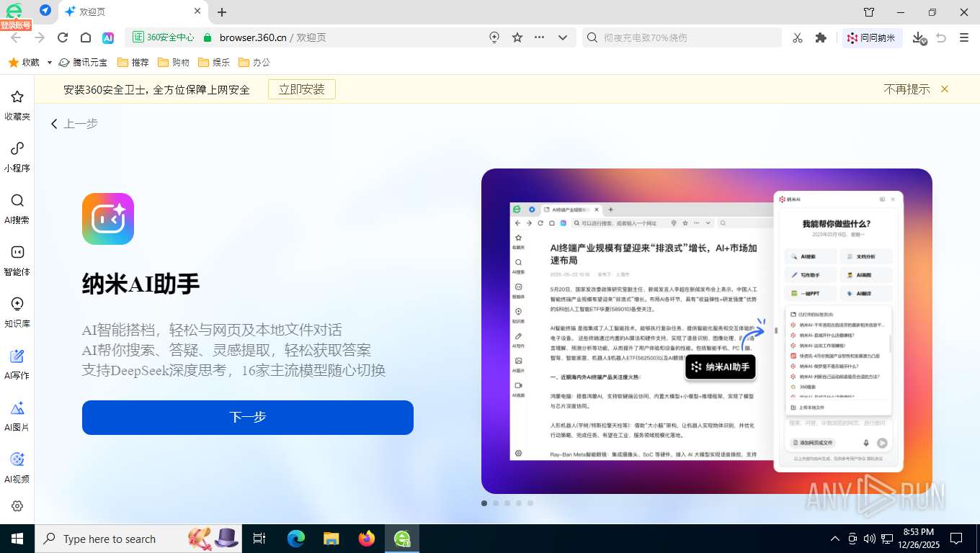This screenshot has width=980, height=553.
Task: Open AI视频 video tool in sidebar
Action: [x=17, y=468]
